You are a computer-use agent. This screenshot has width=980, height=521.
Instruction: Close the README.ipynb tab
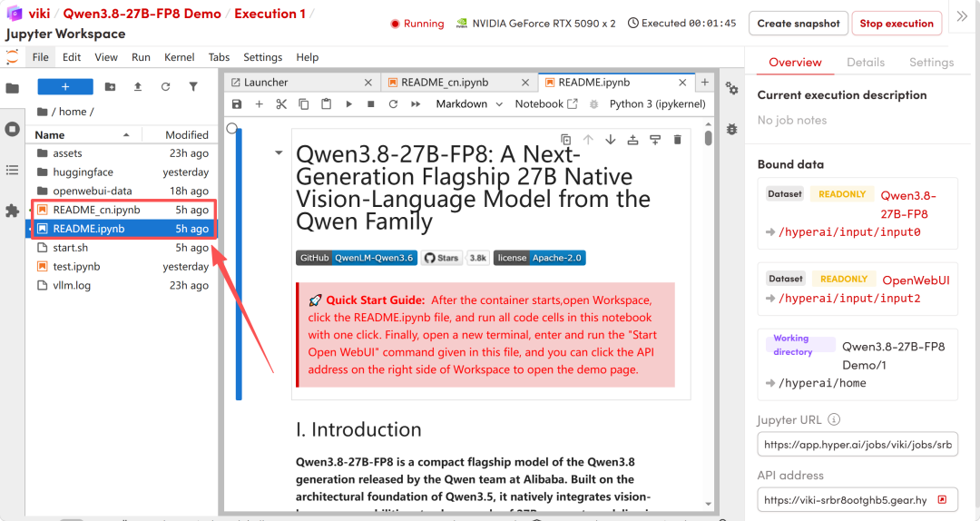(682, 82)
